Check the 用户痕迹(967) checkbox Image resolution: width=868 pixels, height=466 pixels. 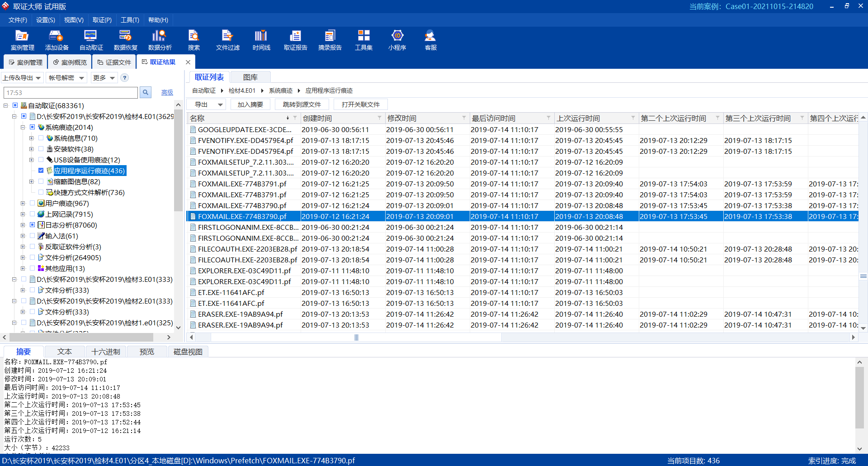click(33, 203)
